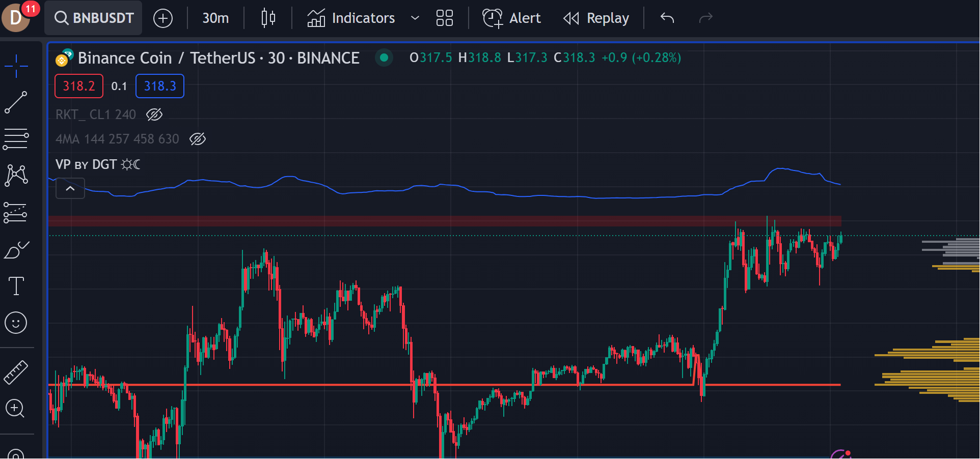
Task: Expand the indicator templates dropdown arrow
Action: [x=415, y=18]
